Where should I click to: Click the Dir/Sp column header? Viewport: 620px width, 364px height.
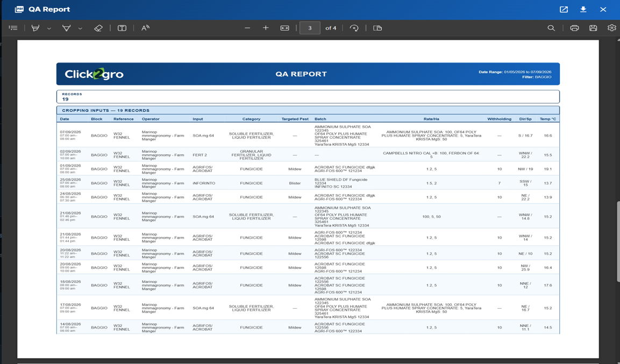point(525,119)
